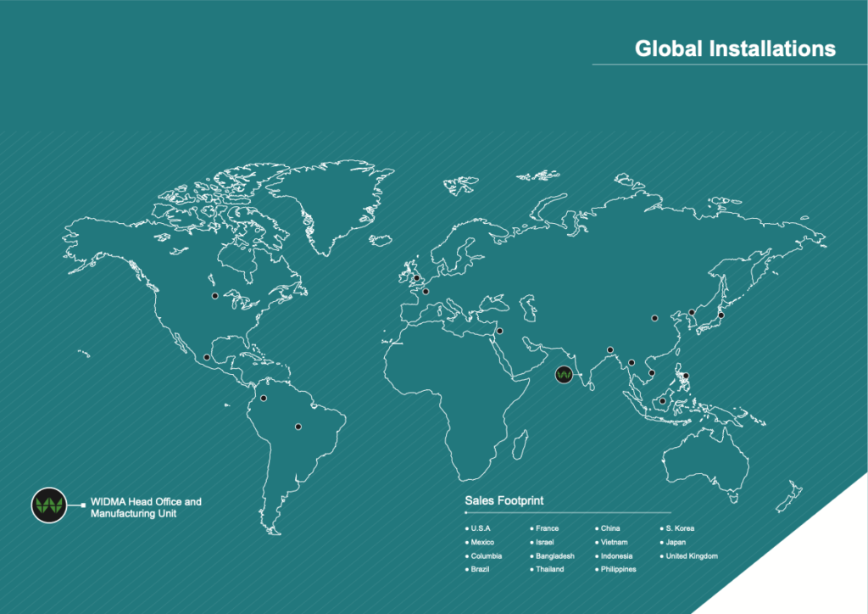Click the map marker on Mexico
This screenshot has height=614, width=868.
pos(207,357)
